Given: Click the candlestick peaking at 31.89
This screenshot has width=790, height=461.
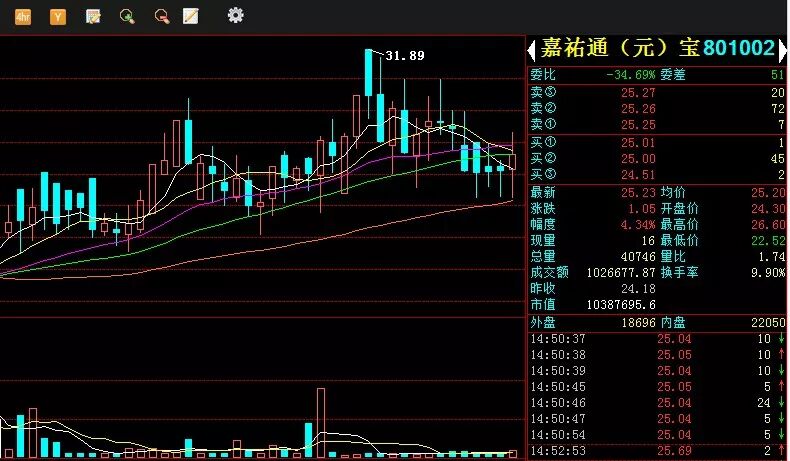Looking at the screenshot, I should [369, 73].
